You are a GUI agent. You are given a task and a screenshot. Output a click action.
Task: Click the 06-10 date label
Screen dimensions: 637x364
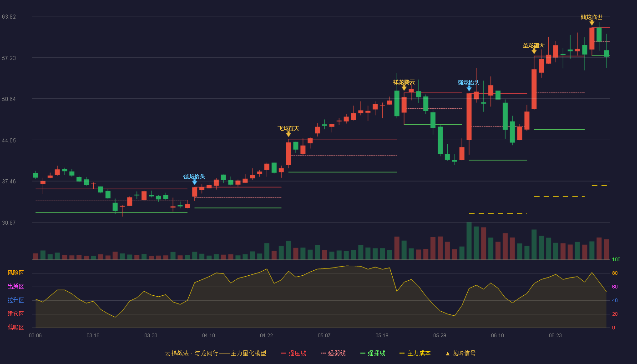497,335
